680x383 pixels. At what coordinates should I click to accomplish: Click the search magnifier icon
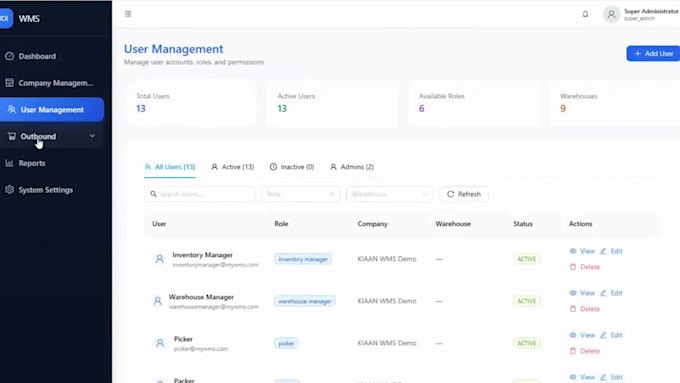(154, 194)
